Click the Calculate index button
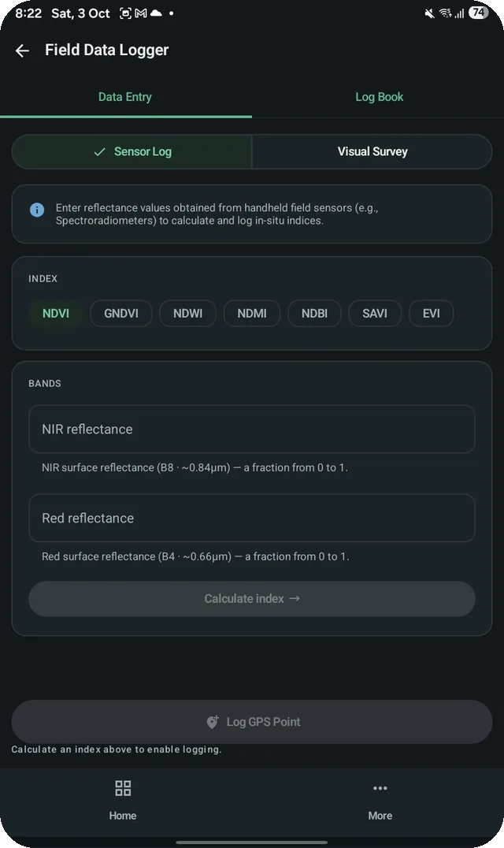The width and height of the screenshot is (504, 848). (252, 599)
